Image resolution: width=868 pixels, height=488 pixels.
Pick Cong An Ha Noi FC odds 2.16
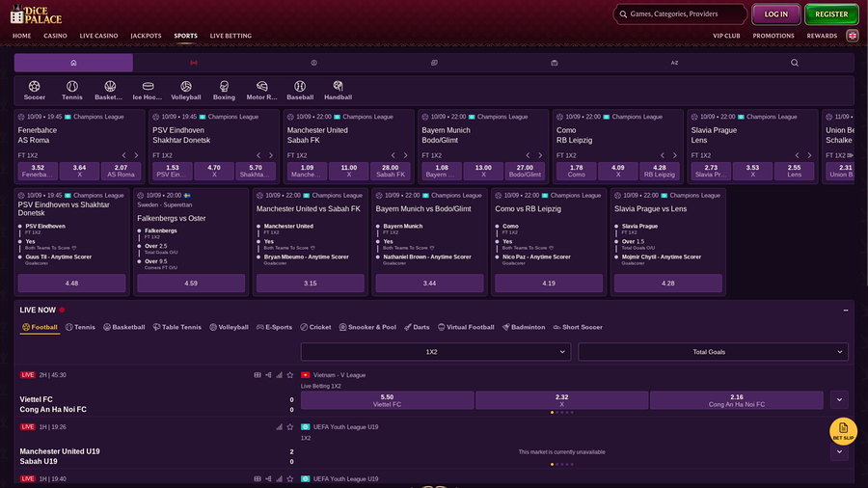pyautogui.click(x=736, y=400)
